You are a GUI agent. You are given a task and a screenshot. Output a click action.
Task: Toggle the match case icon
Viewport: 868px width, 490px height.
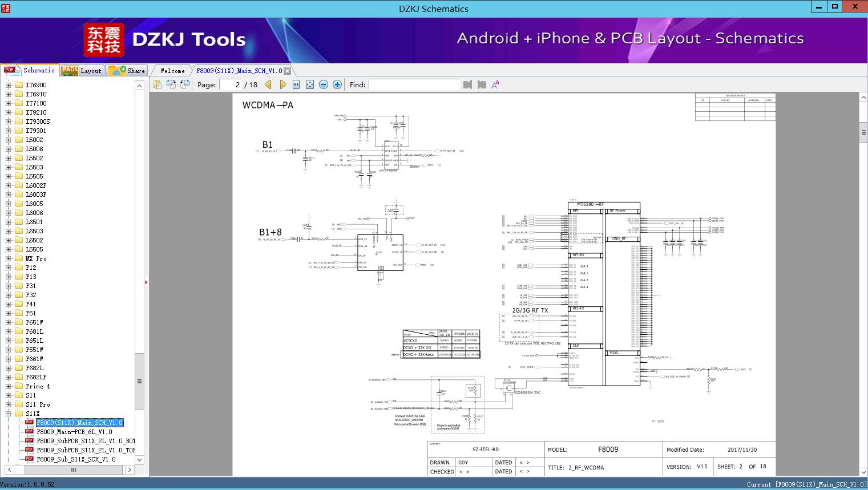[x=495, y=84]
